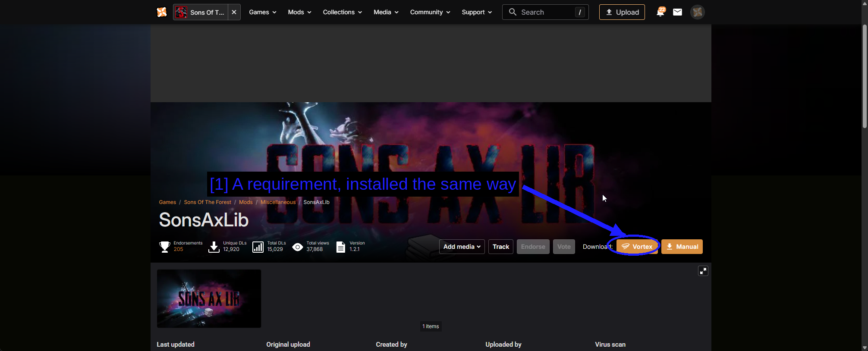Click the Total views eye icon

[x=298, y=247]
